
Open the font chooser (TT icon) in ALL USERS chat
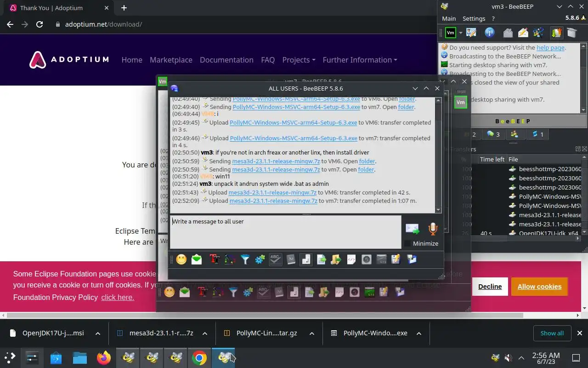point(215,259)
